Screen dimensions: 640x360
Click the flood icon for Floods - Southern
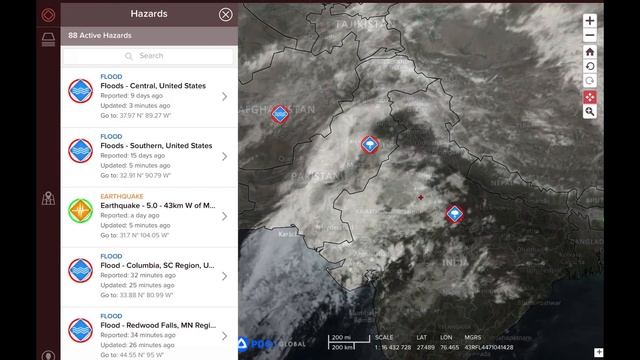coord(80,151)
